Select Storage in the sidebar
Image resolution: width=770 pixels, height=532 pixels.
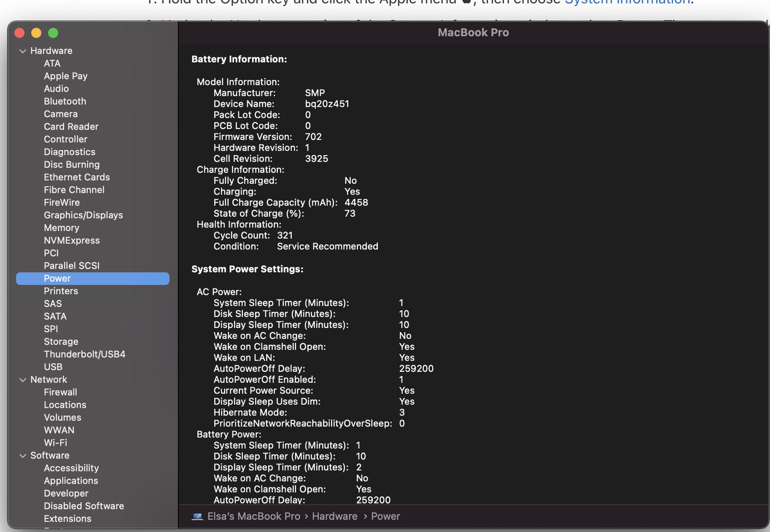(61, 341)
